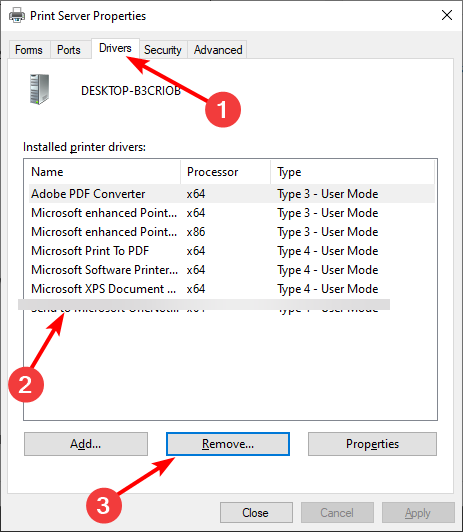Select Microsoft Print To PDF driver
The width and height of the screenshot is (463, 532).
point(232,251)
